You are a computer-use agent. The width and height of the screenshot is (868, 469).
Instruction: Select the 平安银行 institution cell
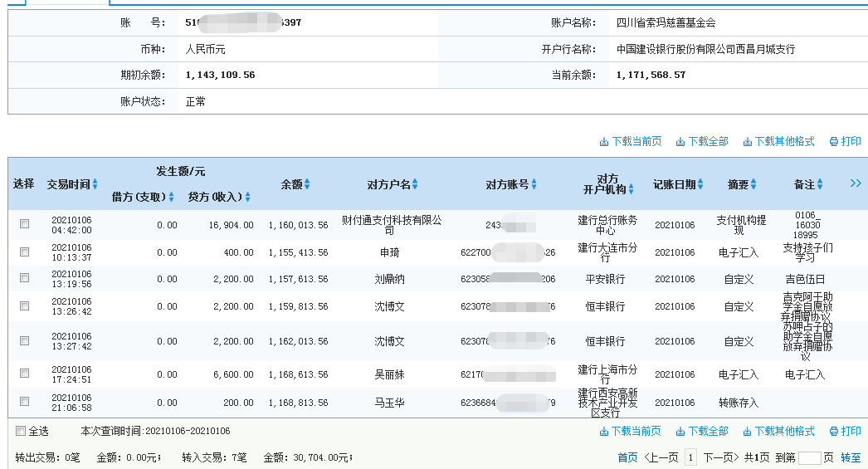605,280
